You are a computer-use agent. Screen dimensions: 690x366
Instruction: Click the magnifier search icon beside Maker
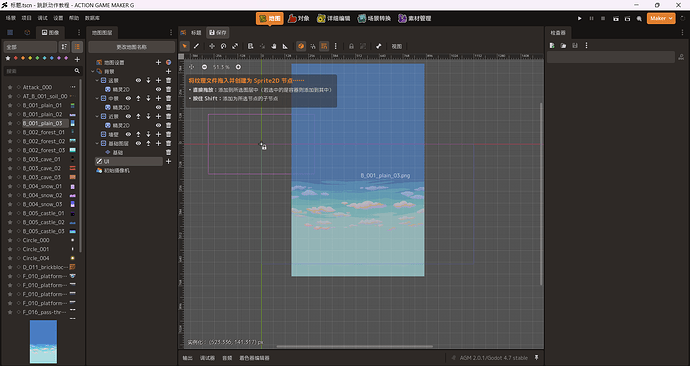coord(639,18)
